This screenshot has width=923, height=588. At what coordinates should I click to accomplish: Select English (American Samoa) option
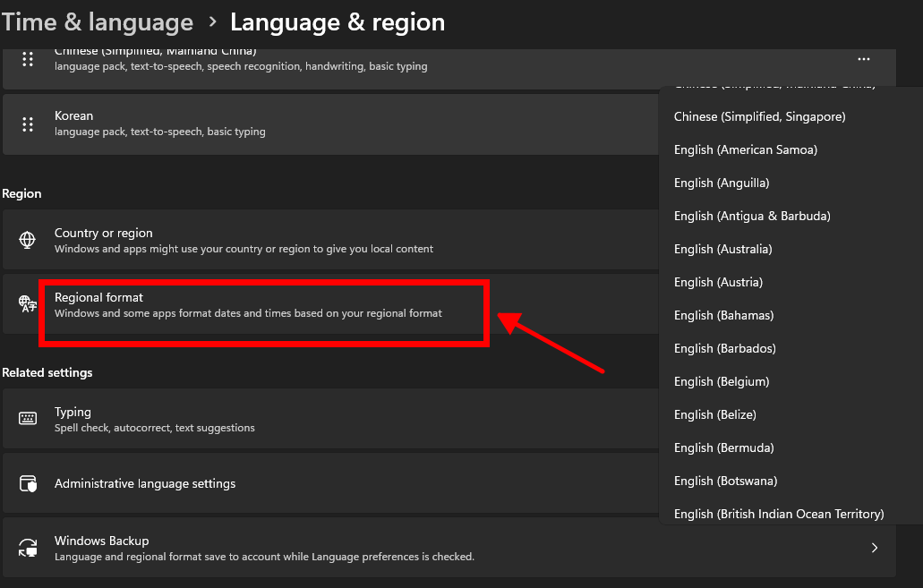point(745,149)
